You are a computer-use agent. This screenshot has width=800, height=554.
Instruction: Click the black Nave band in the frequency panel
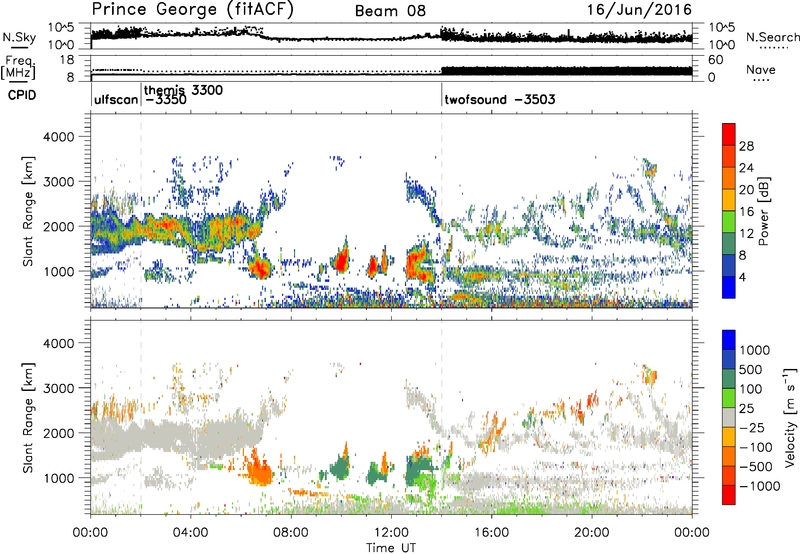click(x=566, y=71)
